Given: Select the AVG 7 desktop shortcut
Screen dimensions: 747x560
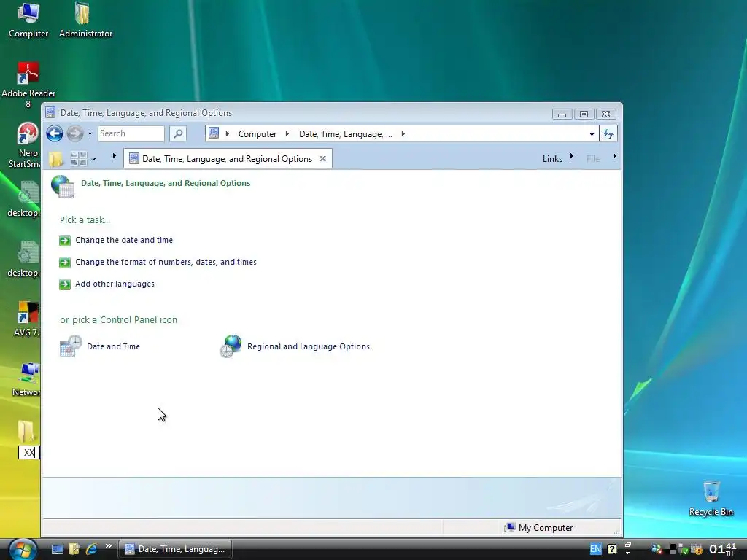Looking at the screenshot, I should coord(27,319).
